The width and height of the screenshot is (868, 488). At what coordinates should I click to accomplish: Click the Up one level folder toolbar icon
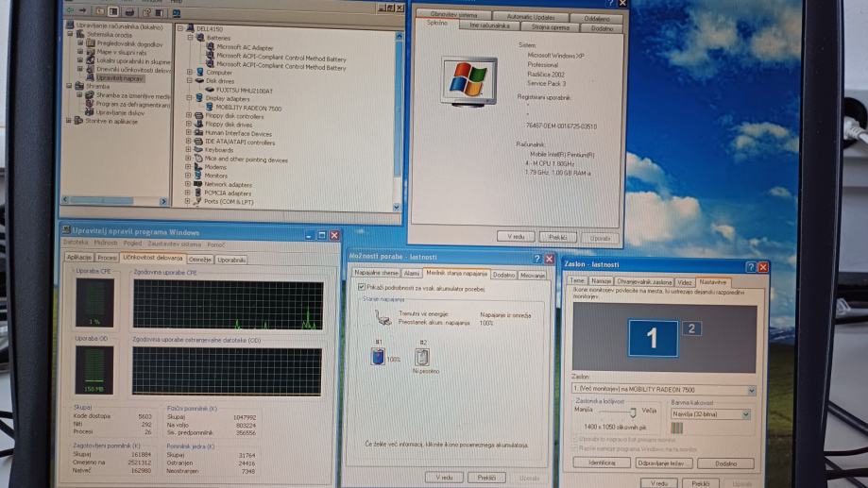(100, 11)
